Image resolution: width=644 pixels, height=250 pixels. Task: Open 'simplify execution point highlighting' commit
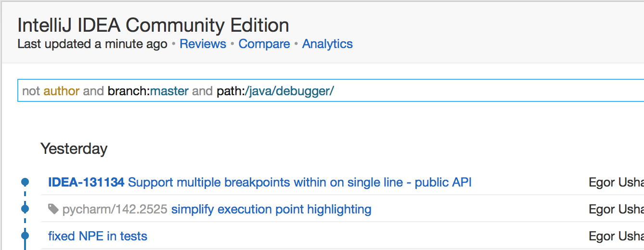[x=271, y=209]
